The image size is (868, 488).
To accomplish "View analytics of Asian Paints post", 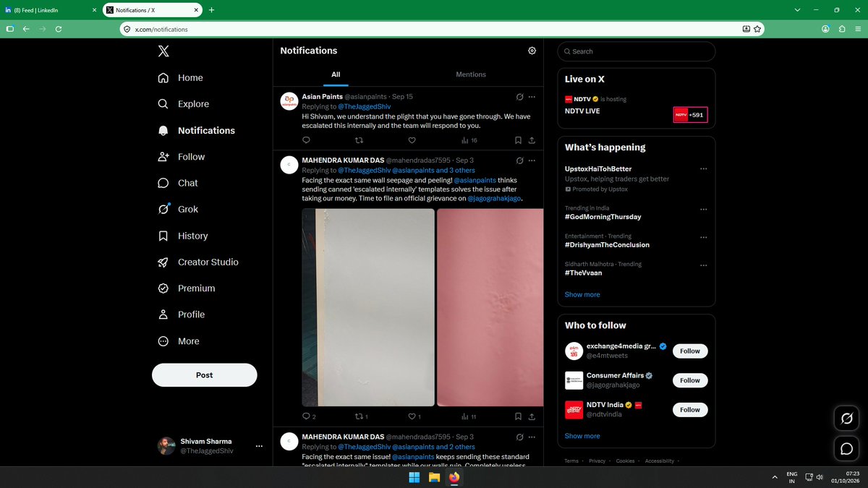I will tap(469, 140).
